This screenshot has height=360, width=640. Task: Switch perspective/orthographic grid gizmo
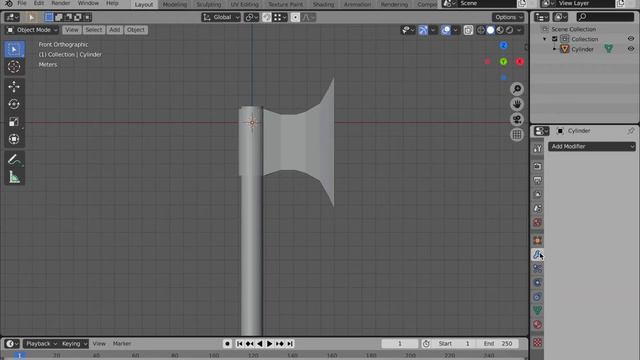(517, 134)
